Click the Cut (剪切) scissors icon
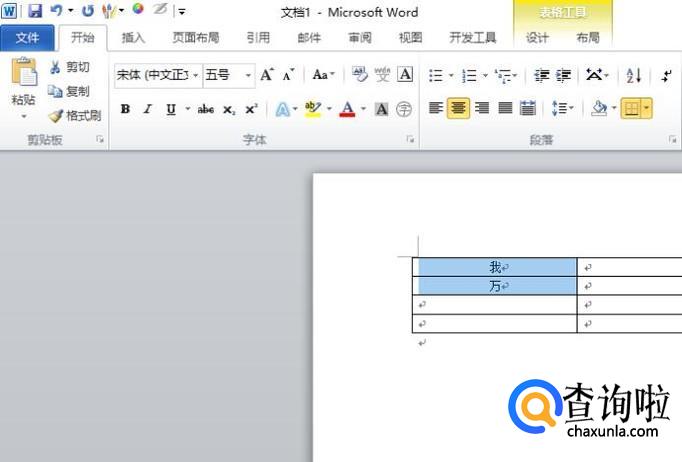The image size is (682, 462). click(70, 67)
